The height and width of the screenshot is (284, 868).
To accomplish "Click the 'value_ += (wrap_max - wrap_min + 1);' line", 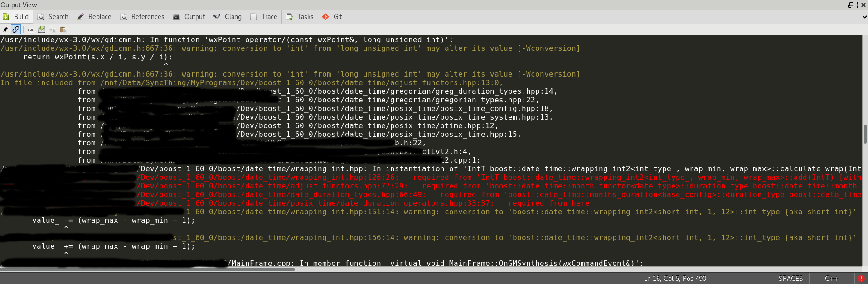I will click(x=113, y=246).
